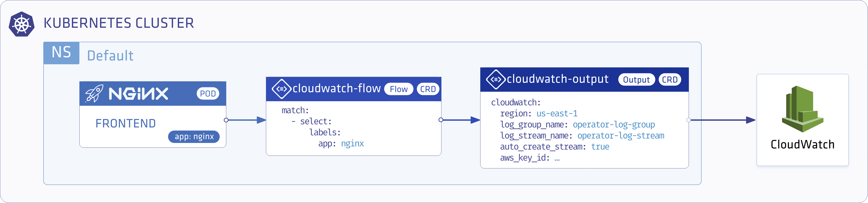Image resolution: width=868 pixels, height=203 pixels.
Task: Click the app: nginx label tag
Action: (194, 136)
